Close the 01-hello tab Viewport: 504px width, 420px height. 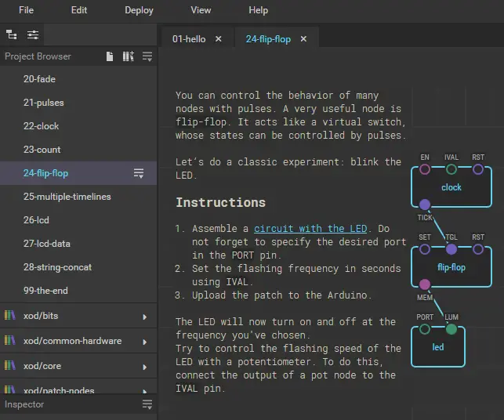pyautogui.click(x=218, y=39)
